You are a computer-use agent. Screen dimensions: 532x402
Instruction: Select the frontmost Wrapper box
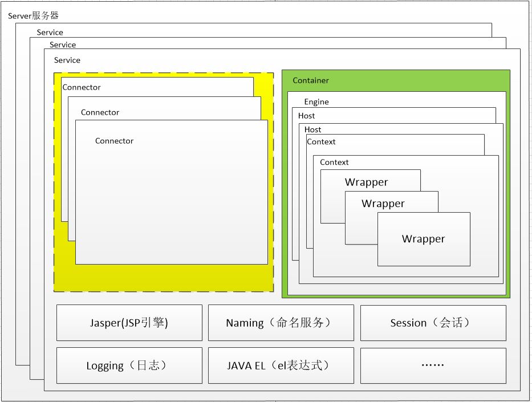click(x=424, y=239)
